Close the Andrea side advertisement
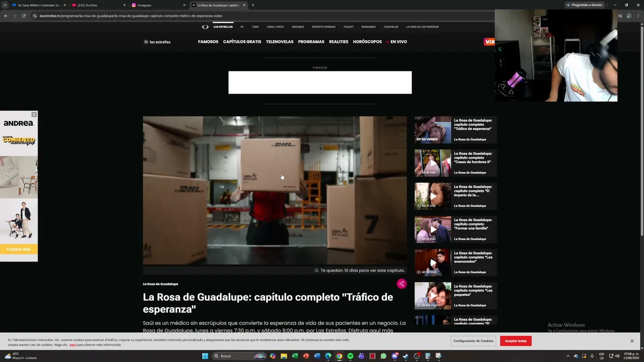 (34, 115)
